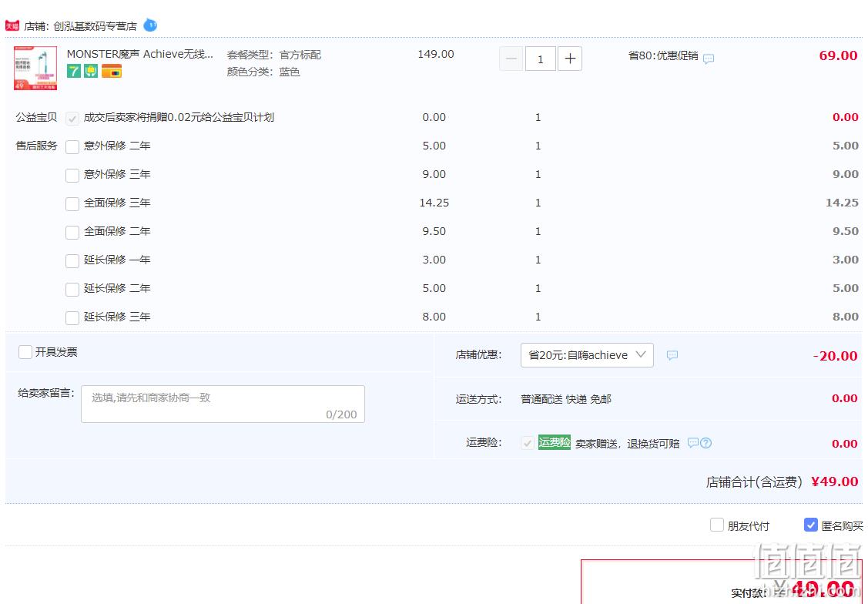The image size is (868, 604).
Task: Click the 149.00 unit price
Action: coord(436,54)
